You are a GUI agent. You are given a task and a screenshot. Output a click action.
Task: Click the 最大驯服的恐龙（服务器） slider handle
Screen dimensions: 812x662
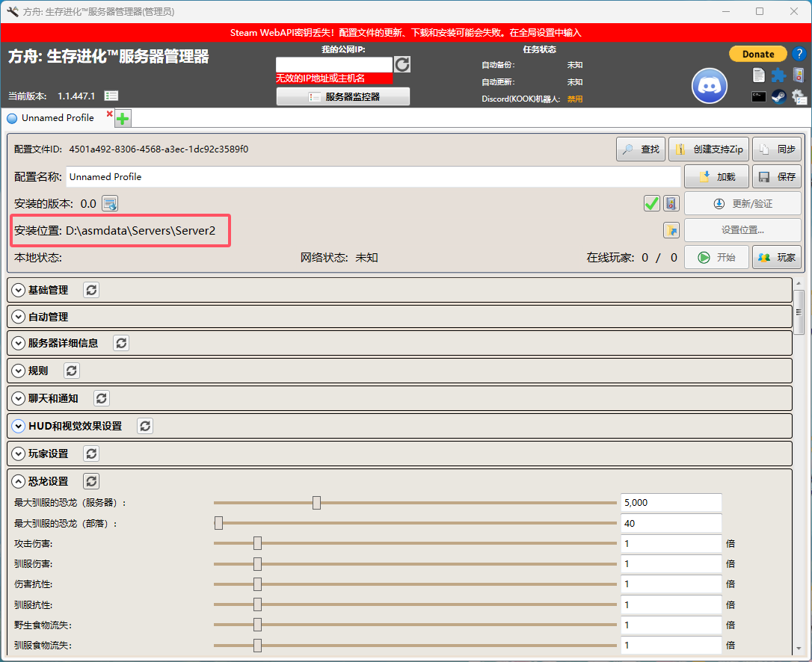[316, 503]
